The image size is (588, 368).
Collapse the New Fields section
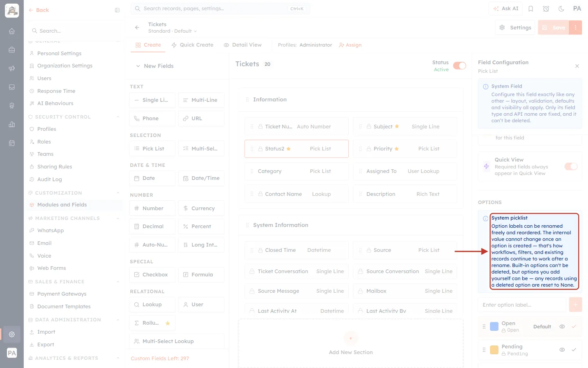pyautogui.click(x=138, y=66)
